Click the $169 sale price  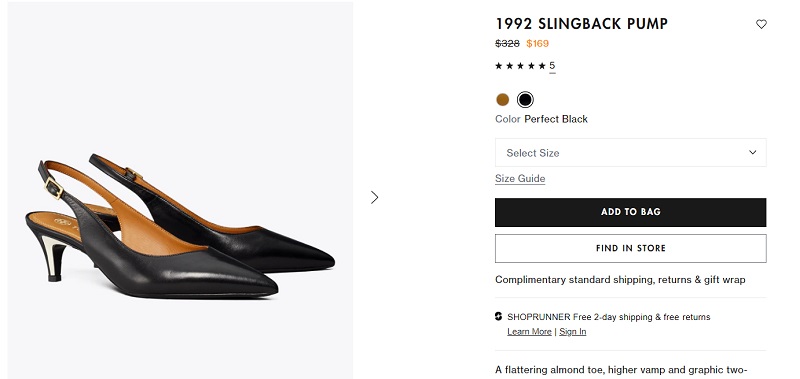(x=537, y=43)
